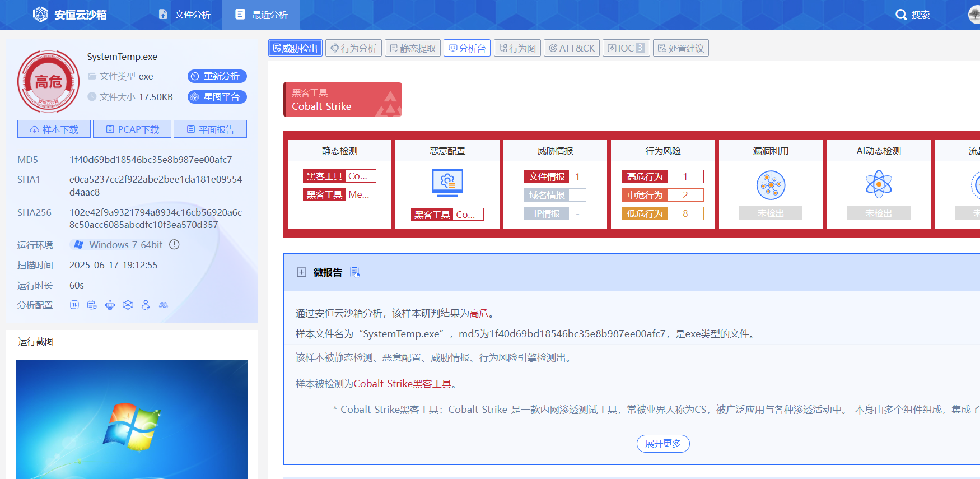Open the ATT&CK tab

pos(572,48)
